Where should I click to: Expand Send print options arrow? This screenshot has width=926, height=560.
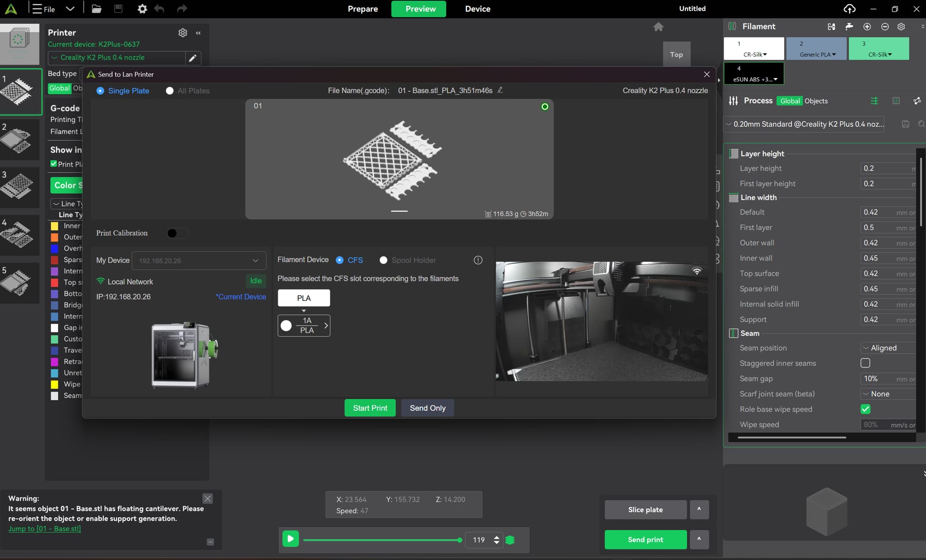coord(699,539)
